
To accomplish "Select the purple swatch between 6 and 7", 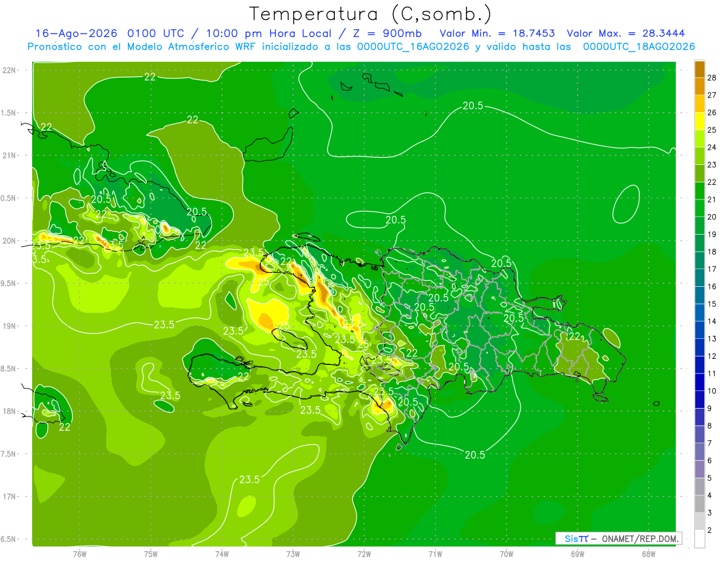I will 699,452.
